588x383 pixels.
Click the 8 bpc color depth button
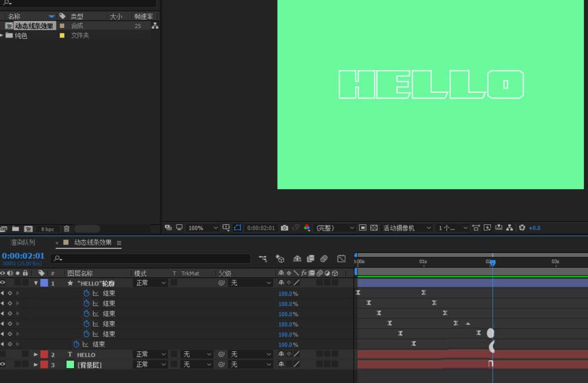pos(47,229)
